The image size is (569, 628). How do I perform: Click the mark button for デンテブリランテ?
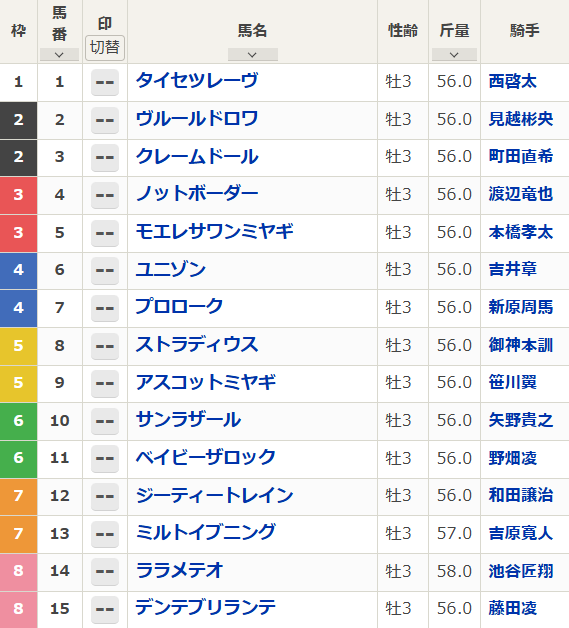pyautogui.click(x=105, y=609)
